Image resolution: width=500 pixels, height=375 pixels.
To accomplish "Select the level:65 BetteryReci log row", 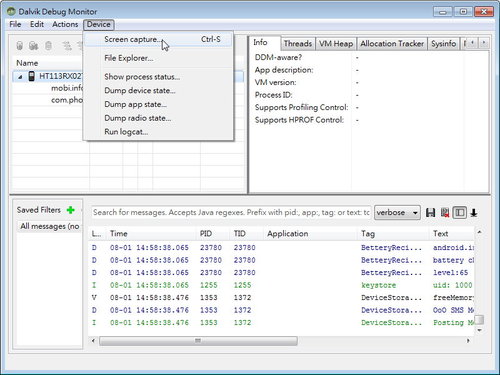I will (x=282, y=273).
